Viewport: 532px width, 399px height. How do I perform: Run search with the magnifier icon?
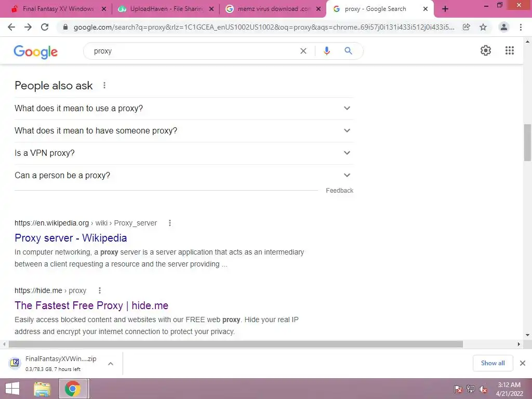click(x=349, y=51)
